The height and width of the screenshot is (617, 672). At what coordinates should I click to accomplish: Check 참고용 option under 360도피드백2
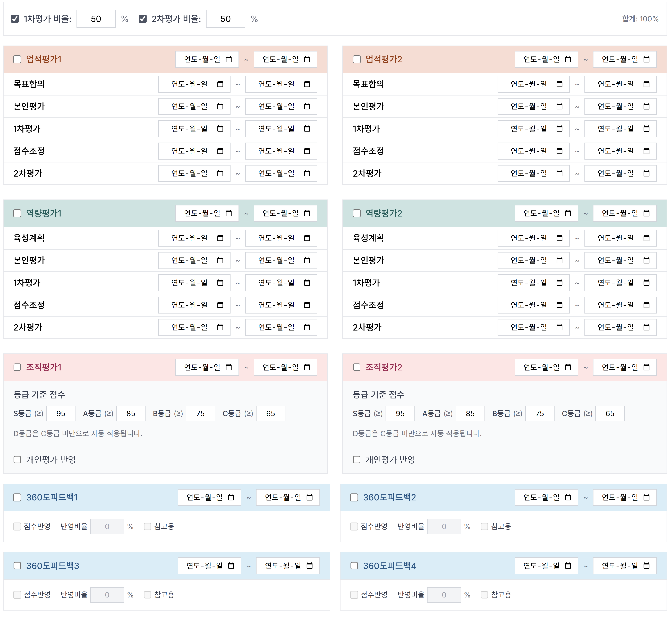click(484, 527)
